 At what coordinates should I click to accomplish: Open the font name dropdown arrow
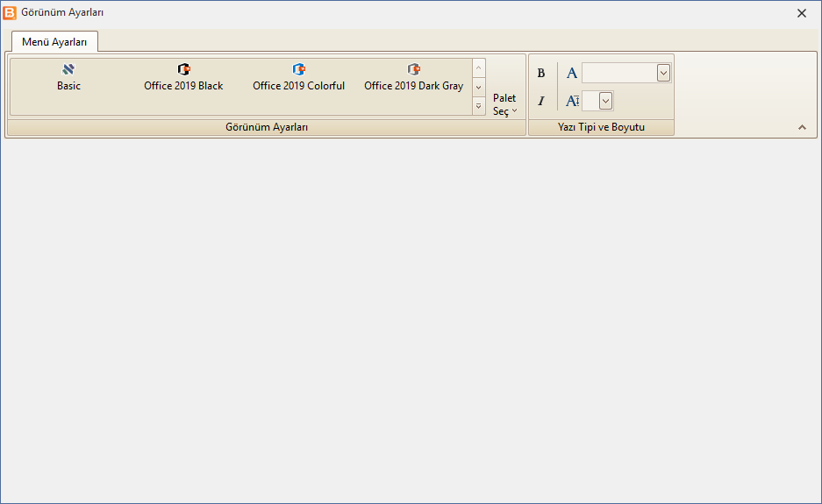(x=663, y=73)
